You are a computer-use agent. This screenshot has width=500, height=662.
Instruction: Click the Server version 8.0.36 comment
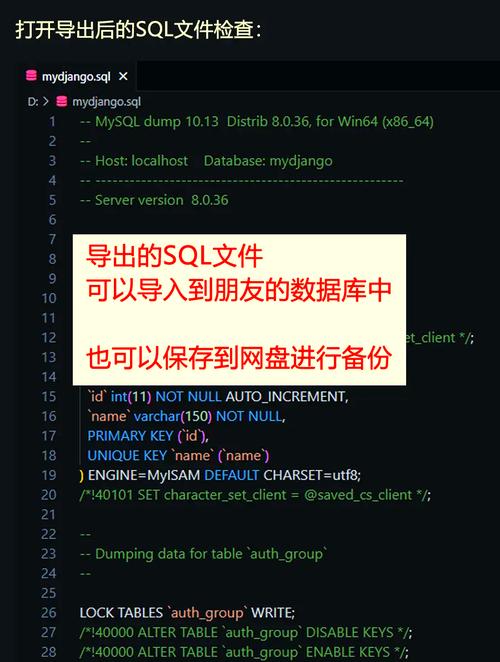coord(154,200)
